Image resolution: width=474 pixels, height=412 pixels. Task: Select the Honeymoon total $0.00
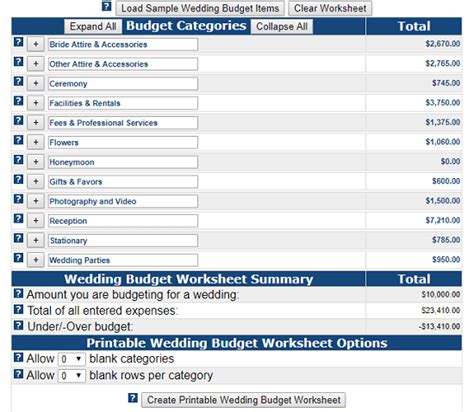[x=450, y=162]
